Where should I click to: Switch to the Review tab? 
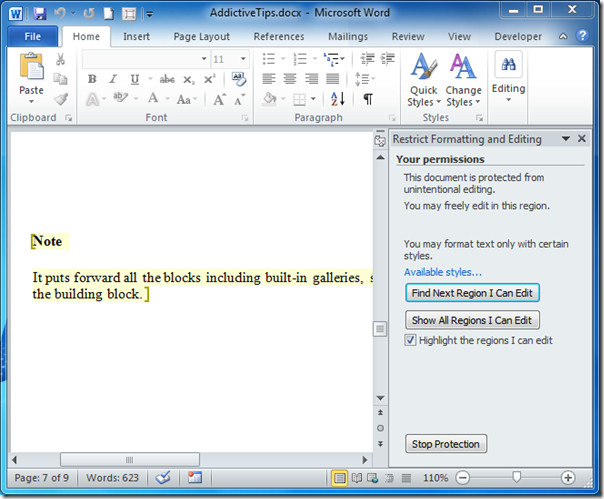[x=408, y=37]
